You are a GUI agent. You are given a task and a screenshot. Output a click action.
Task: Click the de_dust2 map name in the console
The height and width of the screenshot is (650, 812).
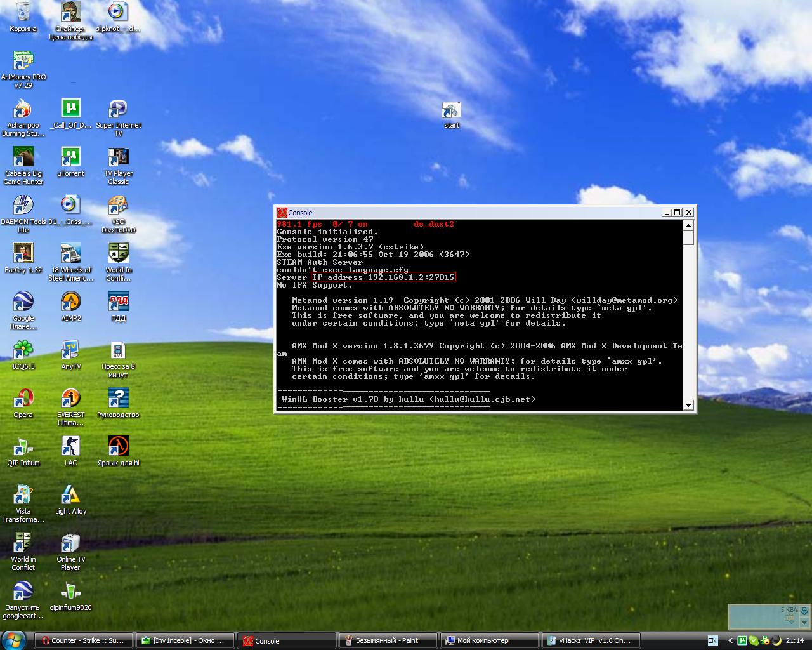pos(434,224)
